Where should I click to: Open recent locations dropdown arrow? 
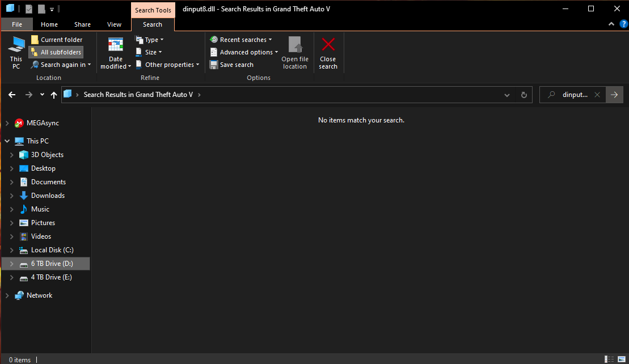point(42,95)
